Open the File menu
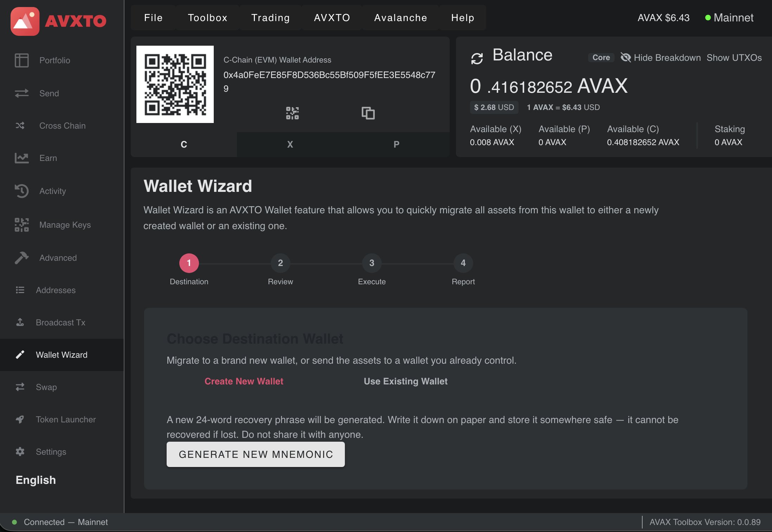The height and width of the screenshot is (532, 772). tap(153, 18)
